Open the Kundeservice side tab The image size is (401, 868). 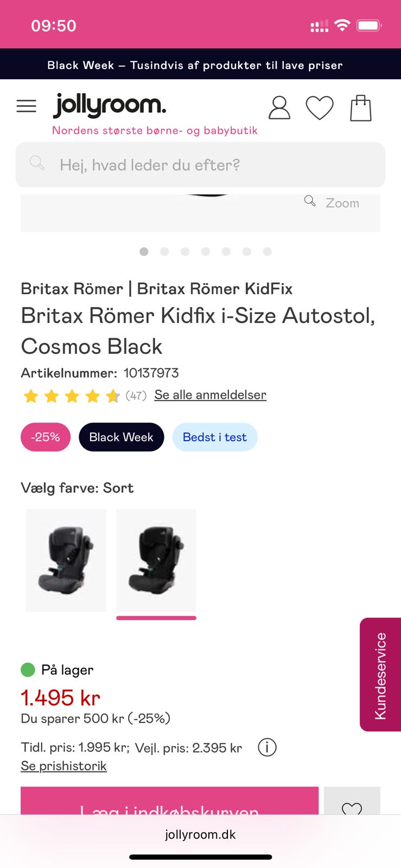pyautogui.click(x=380, y=675)
